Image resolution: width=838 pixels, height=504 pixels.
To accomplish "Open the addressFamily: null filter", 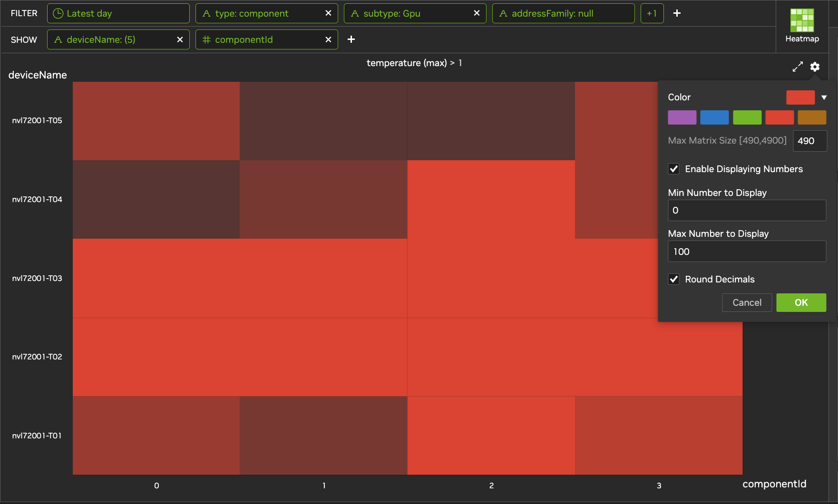I will [x=563, y=13].
